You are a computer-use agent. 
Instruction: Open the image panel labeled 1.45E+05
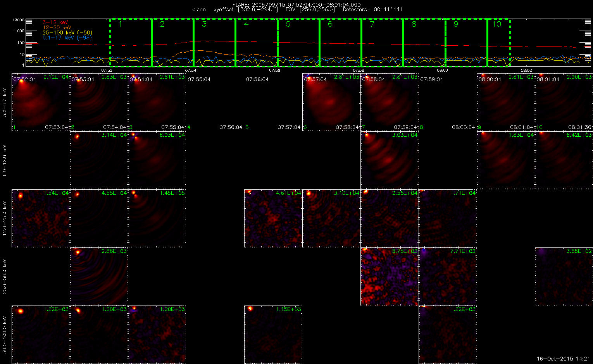click(157, 218)
